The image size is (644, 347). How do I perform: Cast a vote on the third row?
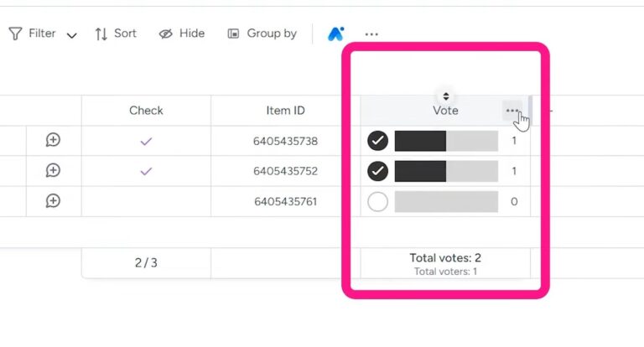[x=377, y=201]
